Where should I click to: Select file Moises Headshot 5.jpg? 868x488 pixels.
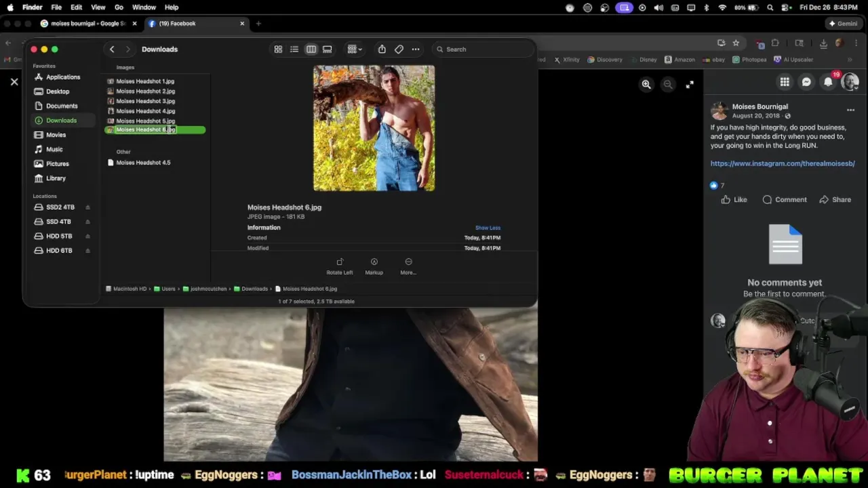click(x=144, y=121)
